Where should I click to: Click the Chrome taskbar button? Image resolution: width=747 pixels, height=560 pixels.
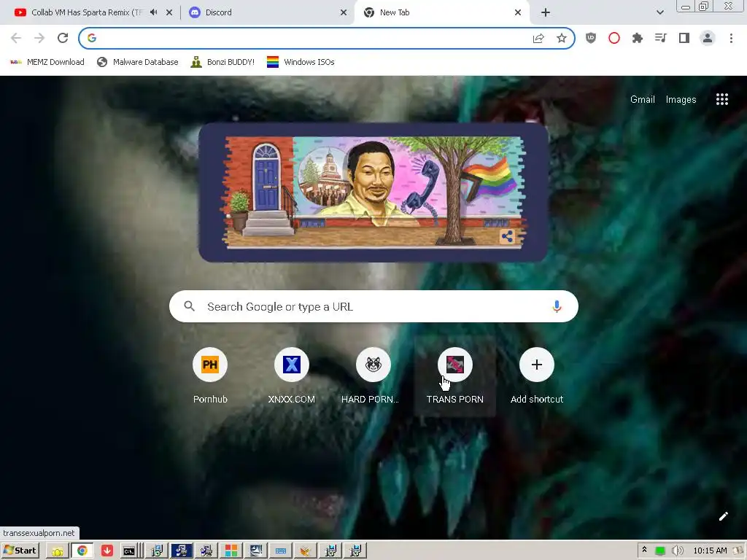pyautogui.click(x=82, y=551)
